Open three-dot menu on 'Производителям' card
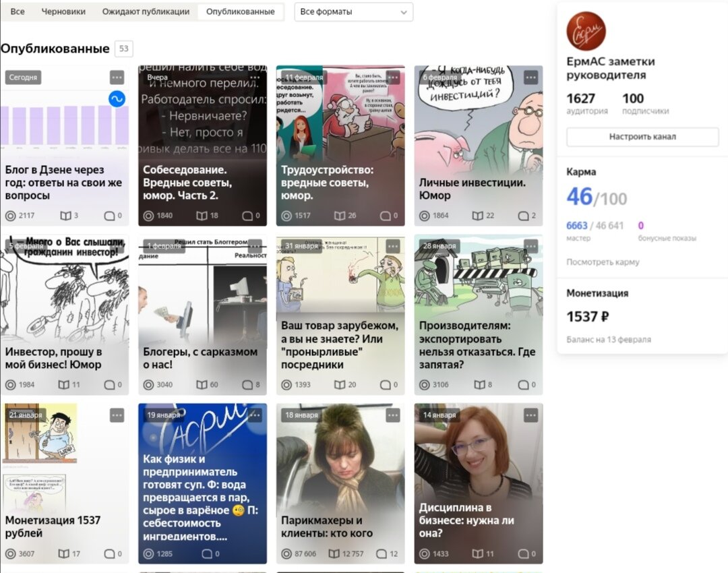This screenshot has width=728, height=573. click(530, 246)
